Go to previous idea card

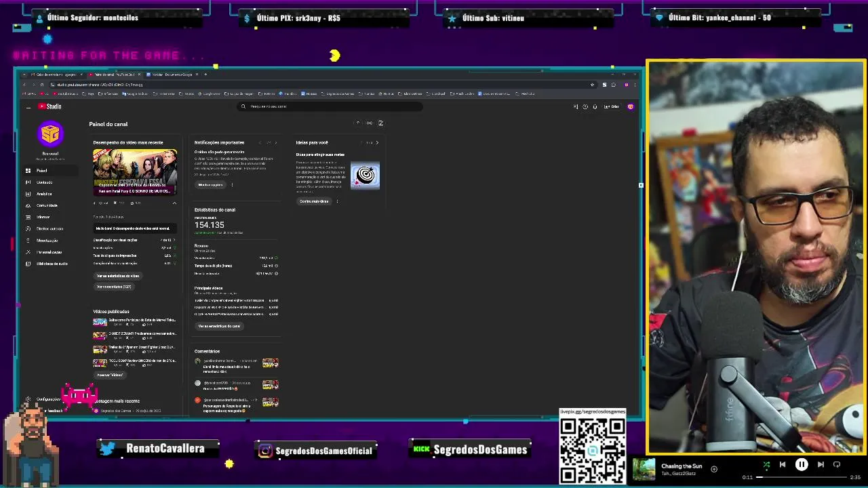click(362, 142)
